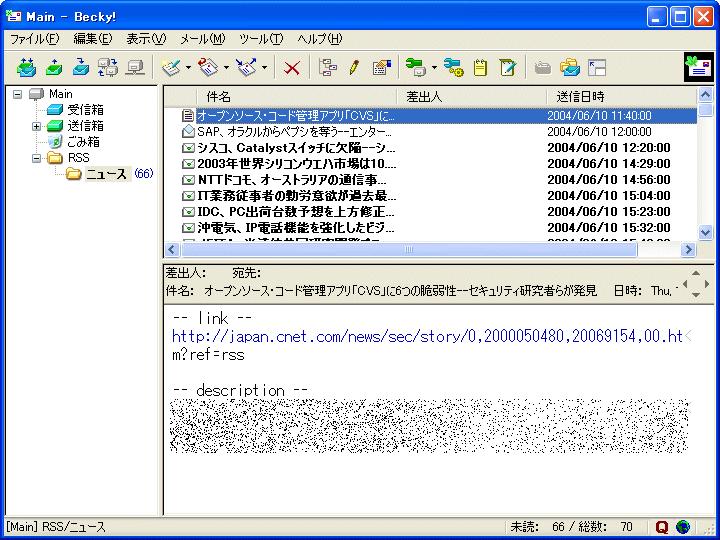
Task: Open the メール(M) menu
Action: (202, 39)
